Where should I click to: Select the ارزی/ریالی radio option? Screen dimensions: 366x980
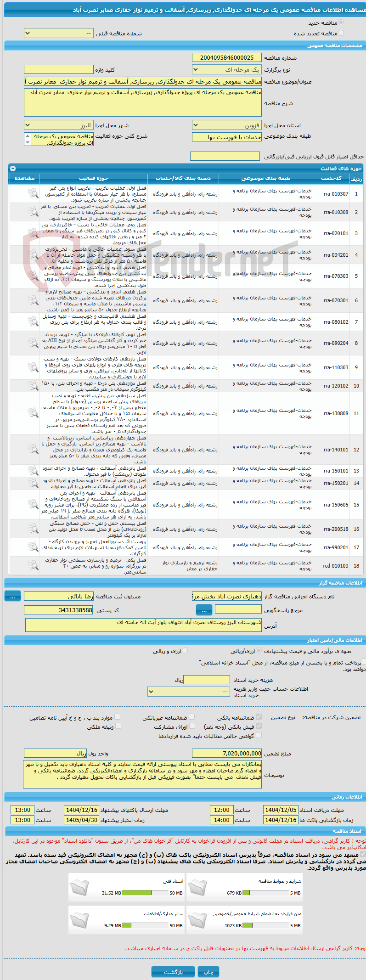pyautogui.click(x=259, y=651)
